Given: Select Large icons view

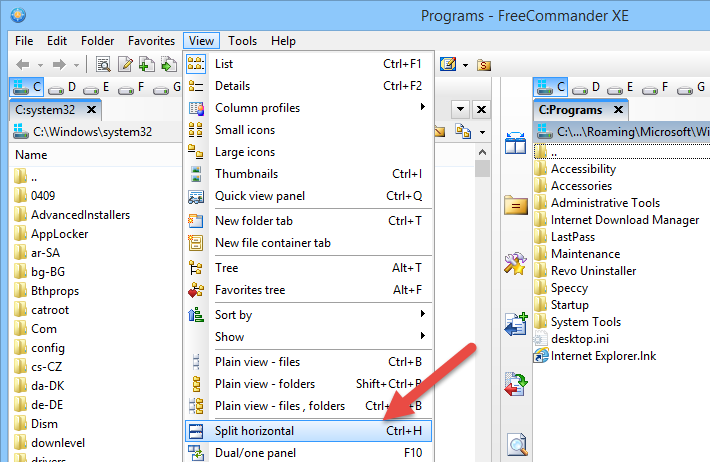Looking at the screenshot, I should [x=308, y=152].
